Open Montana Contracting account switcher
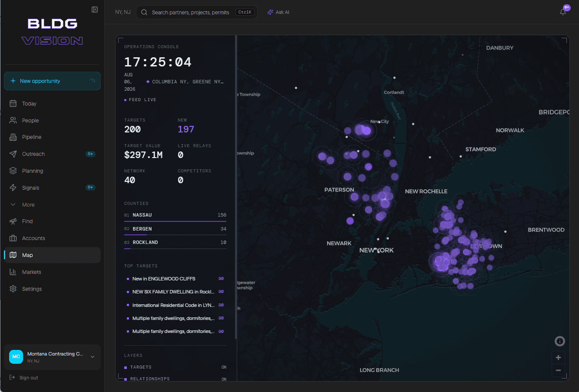579x392 pixels. tap(52, 357)
